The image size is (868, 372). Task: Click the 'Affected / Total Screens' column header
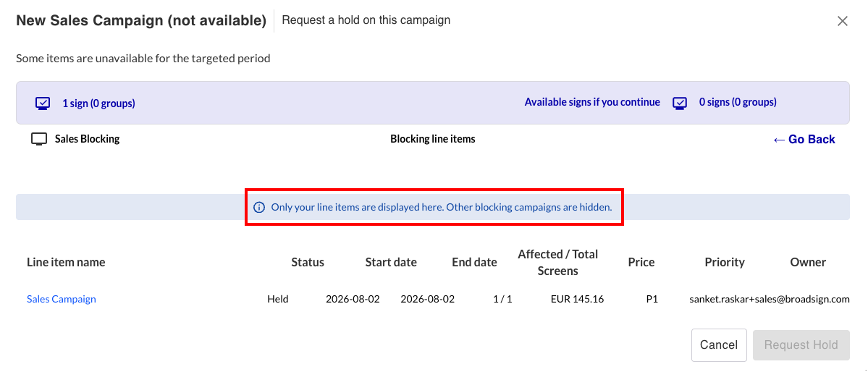click(x=558, y=263)
